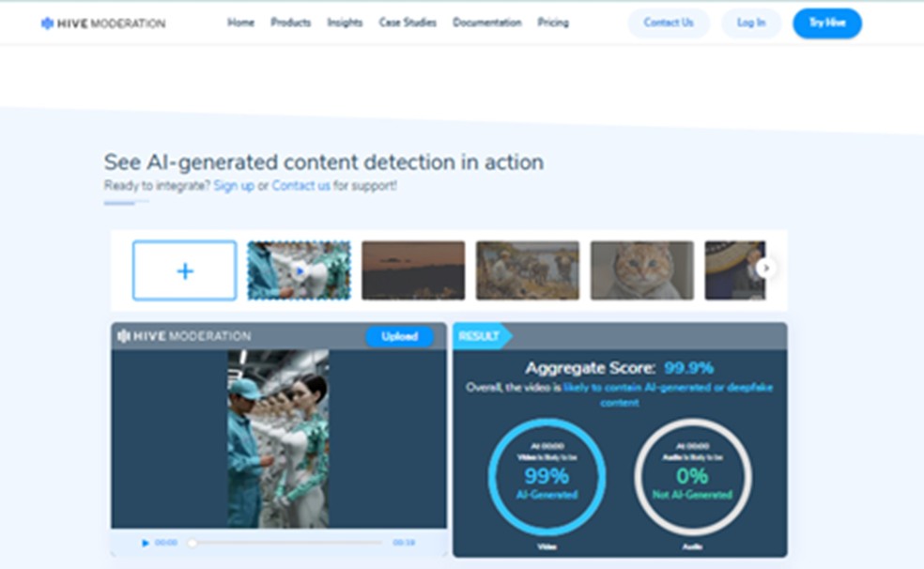Click the See AI-generated content detection heading
The height and width of the screenshot is (569, 924).
click(x=324, y=162)
